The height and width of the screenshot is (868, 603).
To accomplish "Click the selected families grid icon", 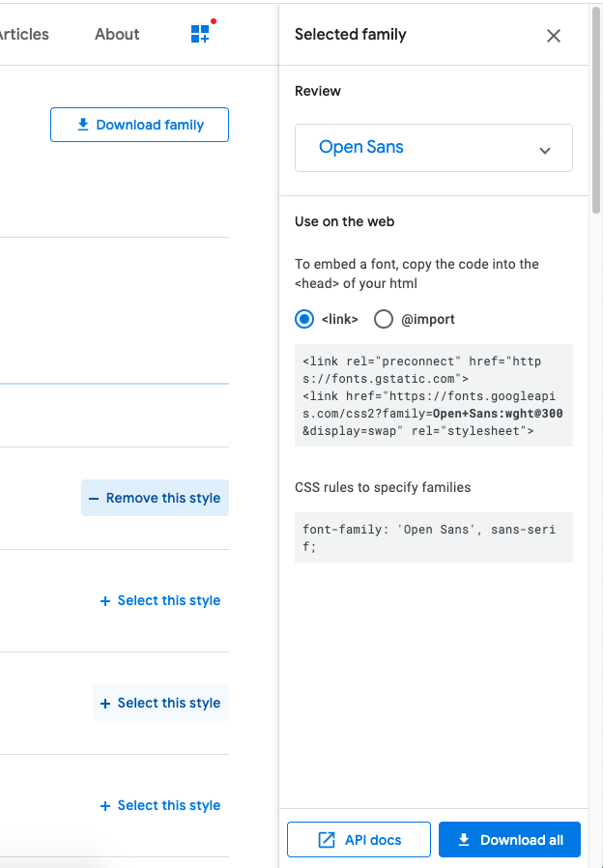I will tap(200, 34).
